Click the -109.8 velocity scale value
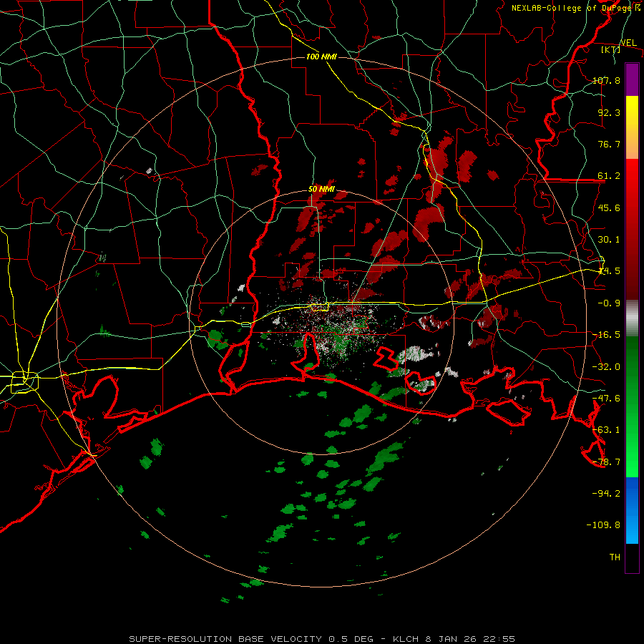Screen dimensions: 644x644 point(603,525)
